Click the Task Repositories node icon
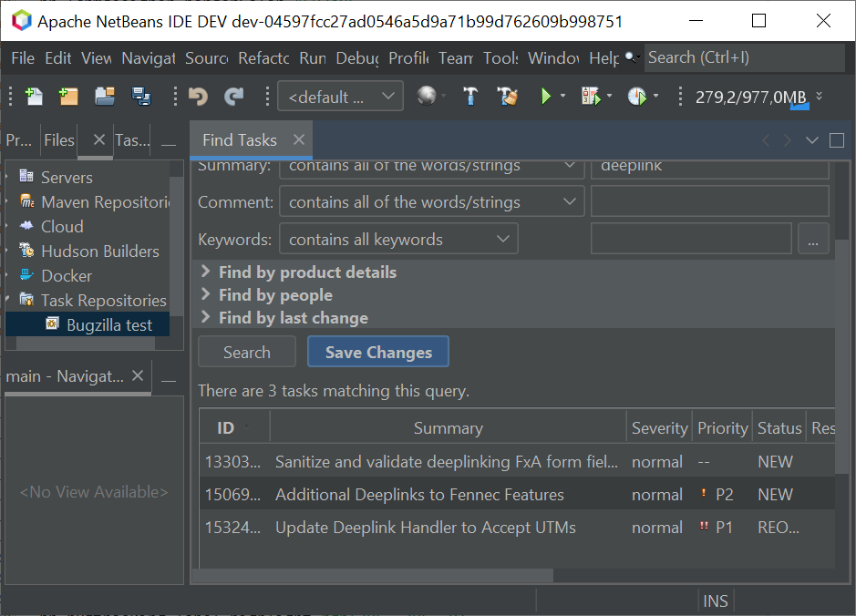This screenshot has width=856, height=616. [x=26, y=299]
